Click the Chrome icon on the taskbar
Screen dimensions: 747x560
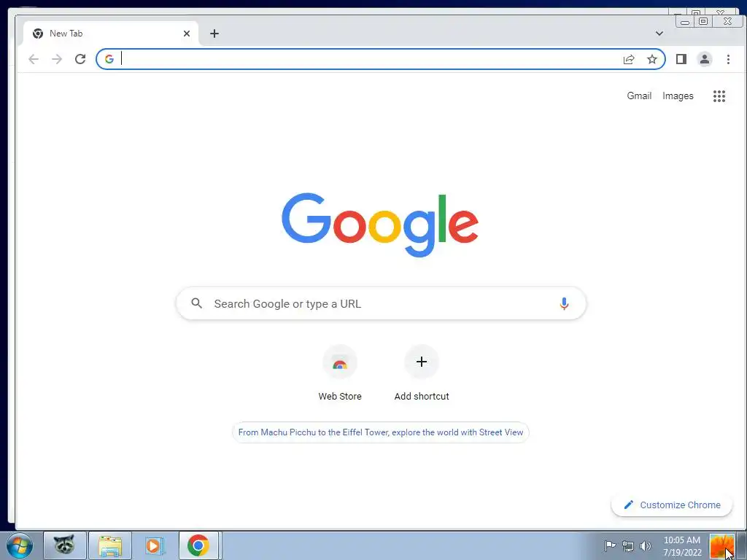tap(198, 545)
